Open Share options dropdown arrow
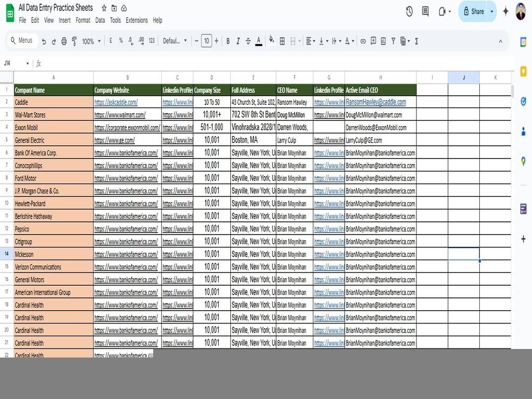The height and width of the screenshot is (399, 532). (492, 11)
